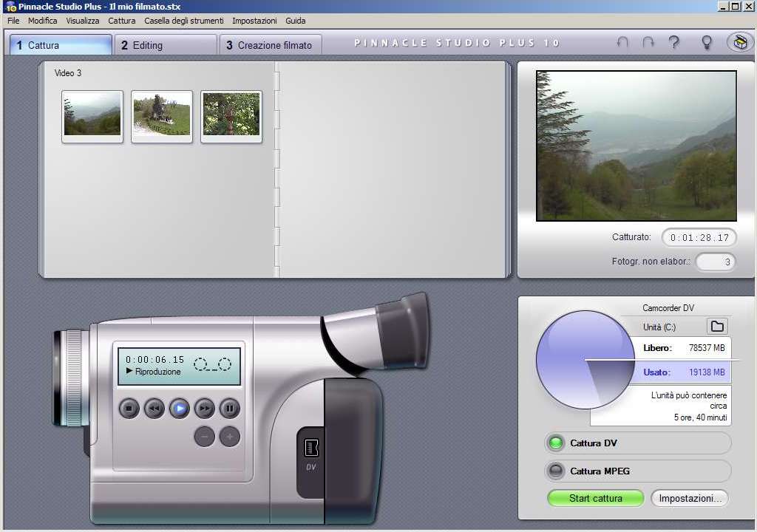Click the camcorder Rewind button
The width and height of the screenshot is (757, 532).
tap(154, 408)
